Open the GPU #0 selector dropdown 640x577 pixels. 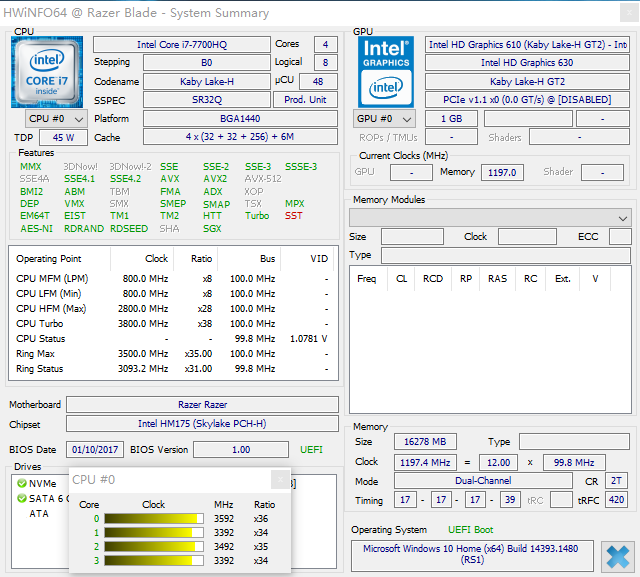pyautogui.click(x=384, y=118)
